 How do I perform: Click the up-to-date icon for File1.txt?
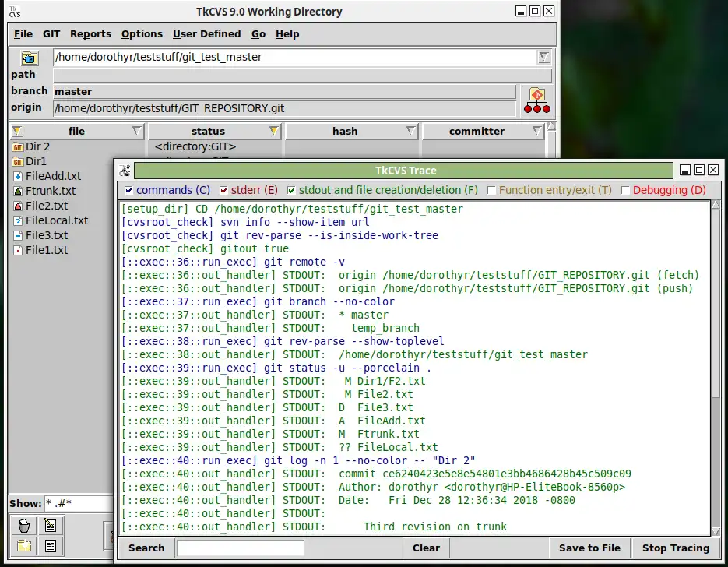pos(18,250)
